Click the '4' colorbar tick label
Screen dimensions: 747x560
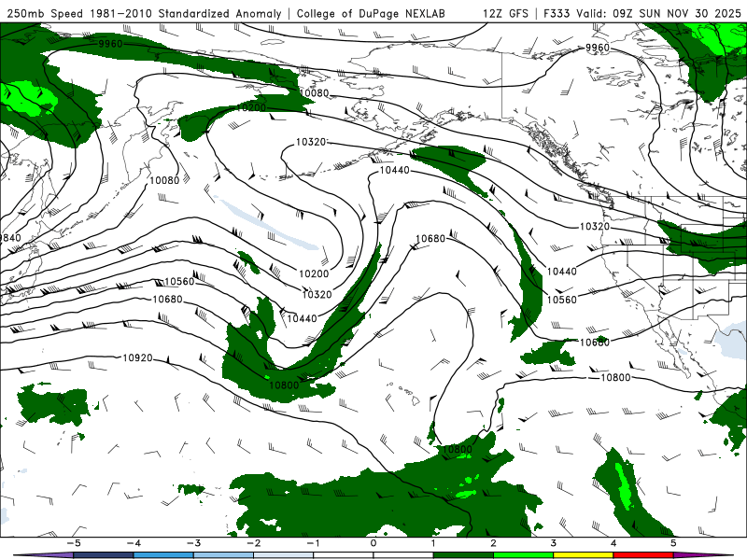click(613, 543)
